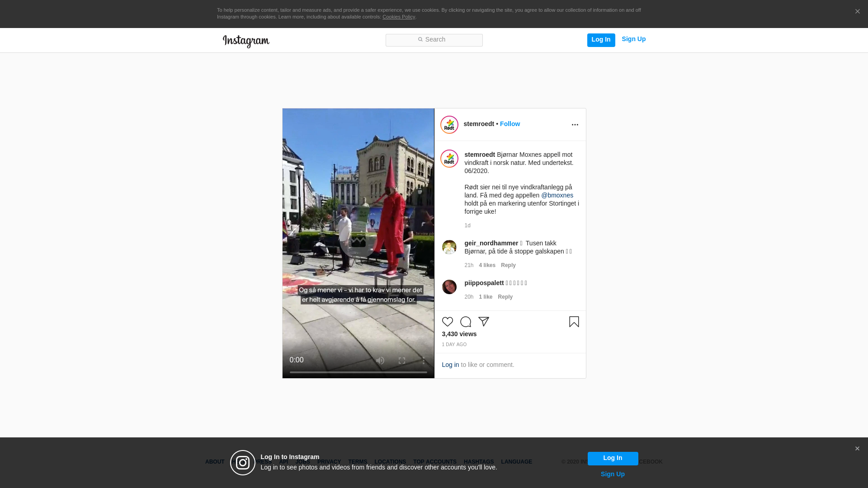Open geir_nordhammer's avatar
868x488 pixels.
click(x=449, y=247)
